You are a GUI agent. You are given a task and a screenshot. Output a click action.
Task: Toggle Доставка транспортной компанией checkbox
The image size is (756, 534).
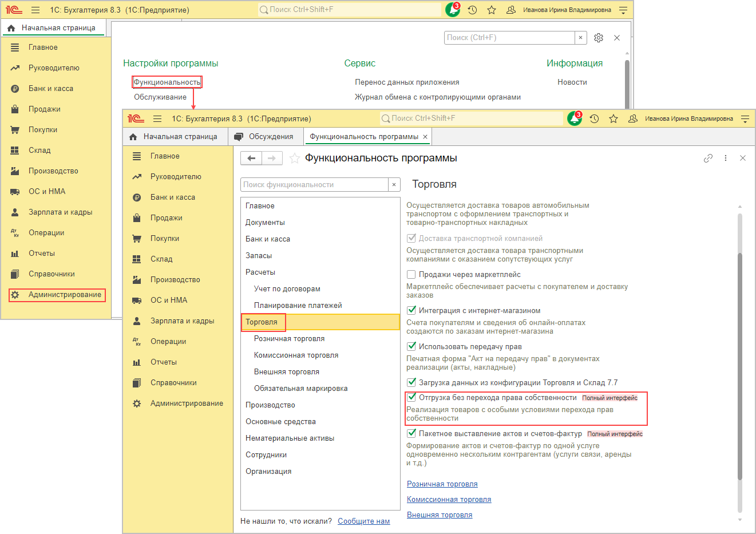coord(411,238)
